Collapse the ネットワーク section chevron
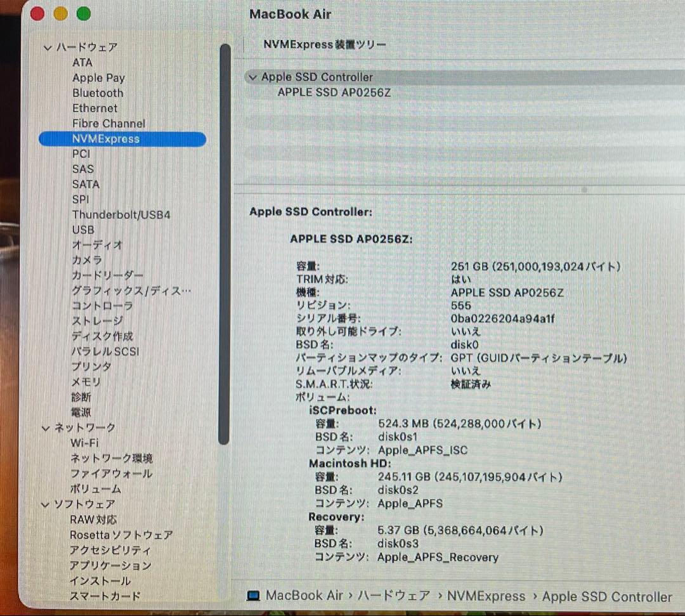The width and height of the screenshot is (685, 616). click(46, 428)
